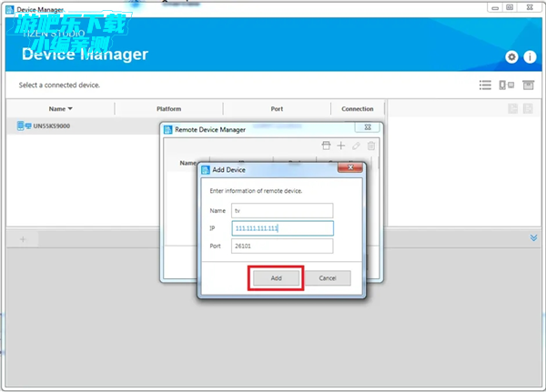The height and width of the screenshot is (392, 546).
Task: Open settings via the gear icon
Action: (x=511, y=56)
